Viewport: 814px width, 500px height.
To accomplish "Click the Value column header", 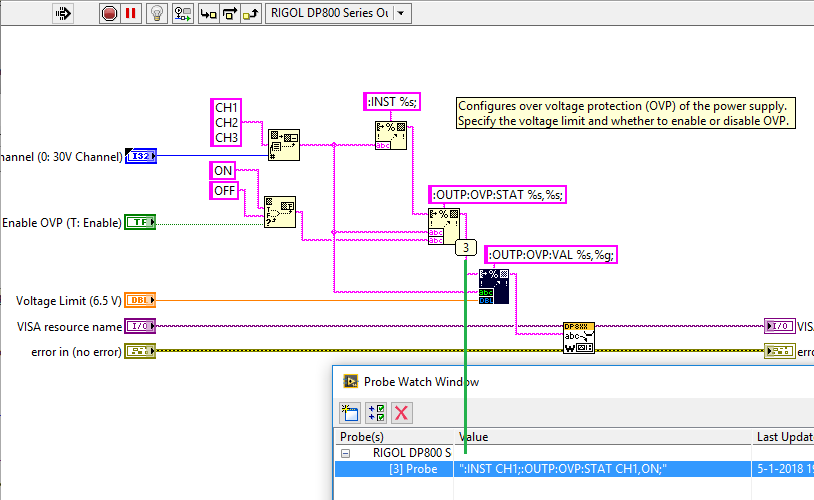I will click(x=600, y=437).
